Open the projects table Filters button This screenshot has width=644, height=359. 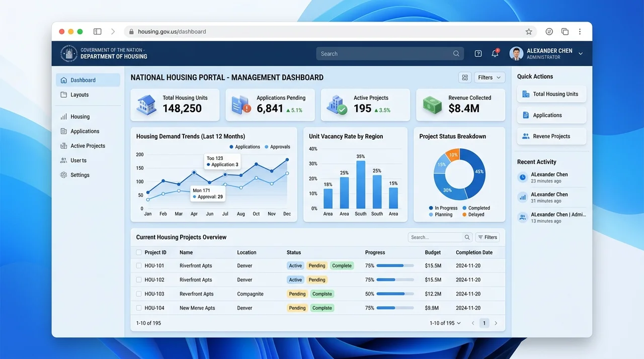(x=488, y=237)
